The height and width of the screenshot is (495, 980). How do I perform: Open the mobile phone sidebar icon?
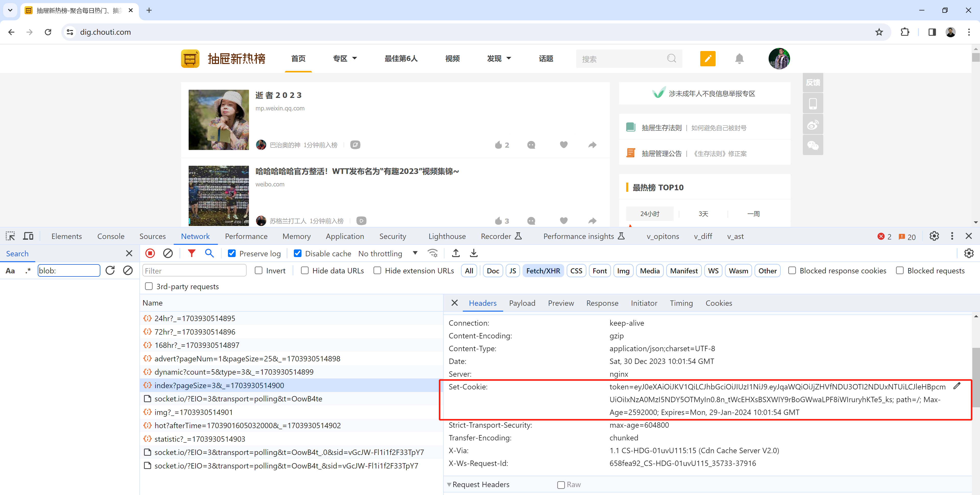pyautogui.click(x=813, y=104)
